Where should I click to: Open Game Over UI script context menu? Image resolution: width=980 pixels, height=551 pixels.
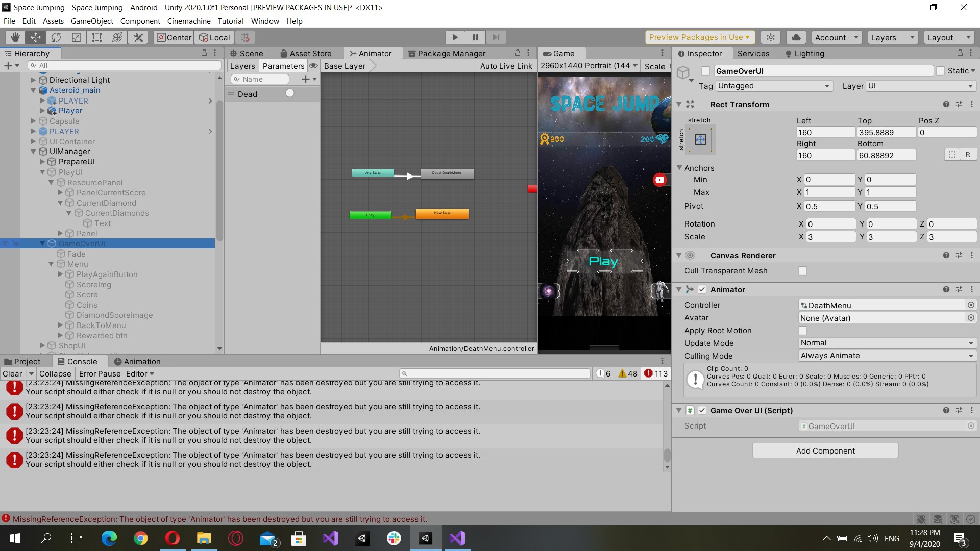[972, 410]
